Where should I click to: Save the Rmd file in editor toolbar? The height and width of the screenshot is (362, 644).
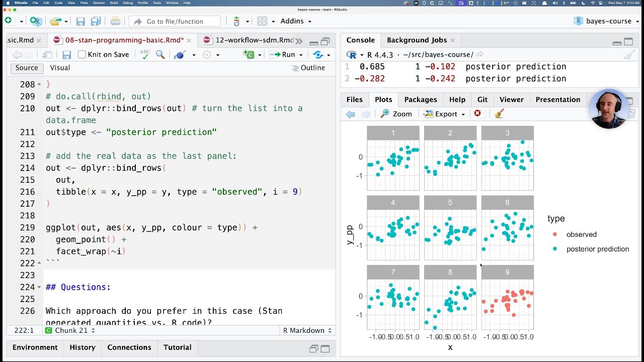coord(66,54)
